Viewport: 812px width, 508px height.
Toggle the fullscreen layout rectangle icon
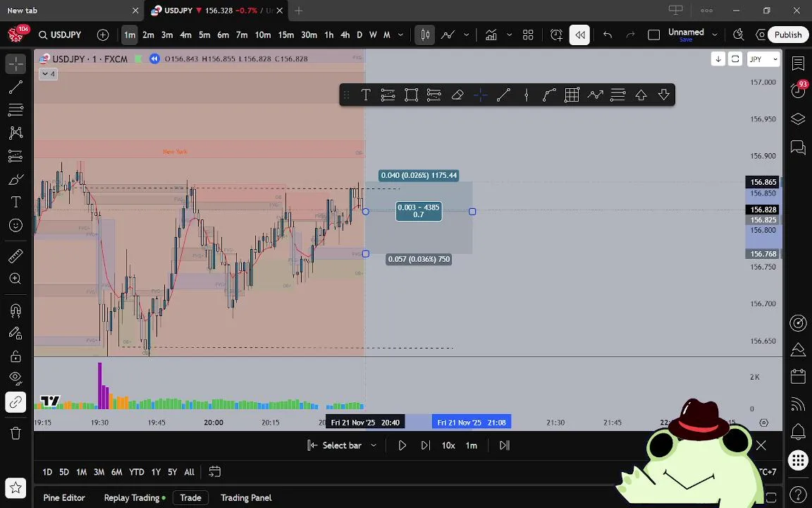coord(653,35)
